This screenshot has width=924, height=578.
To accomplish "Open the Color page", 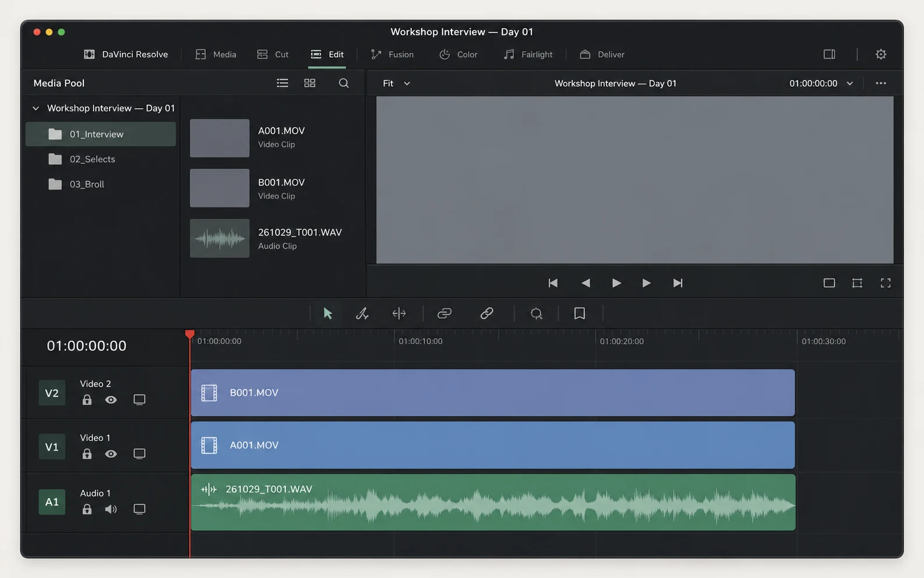I will (459, 54).
